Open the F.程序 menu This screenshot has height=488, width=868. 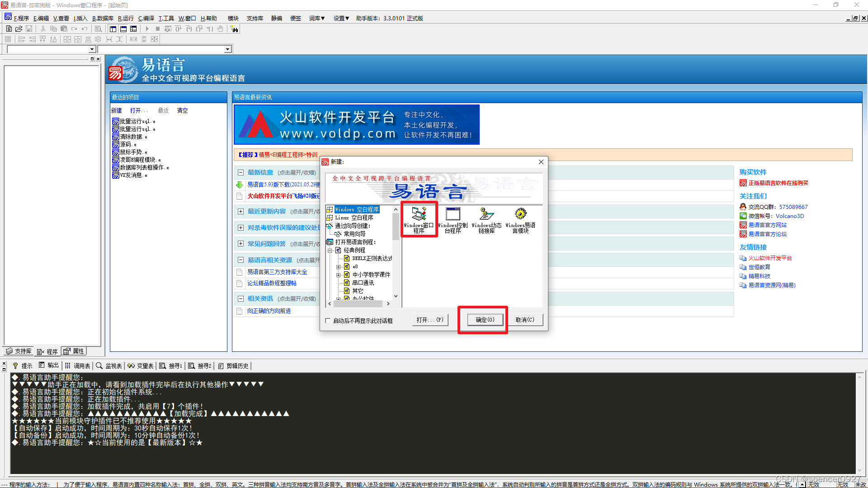coord(21,19)
